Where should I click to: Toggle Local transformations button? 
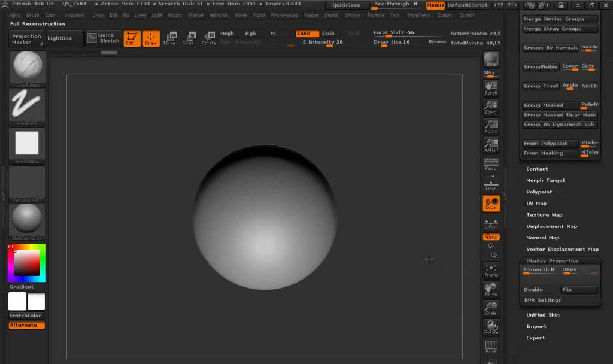pyautogui.click(x=491, y=204)
